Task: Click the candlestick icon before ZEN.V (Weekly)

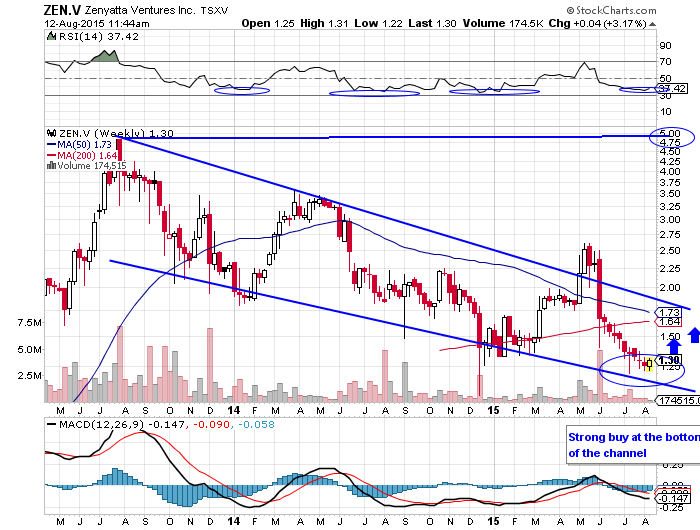Action: [51, 133]
